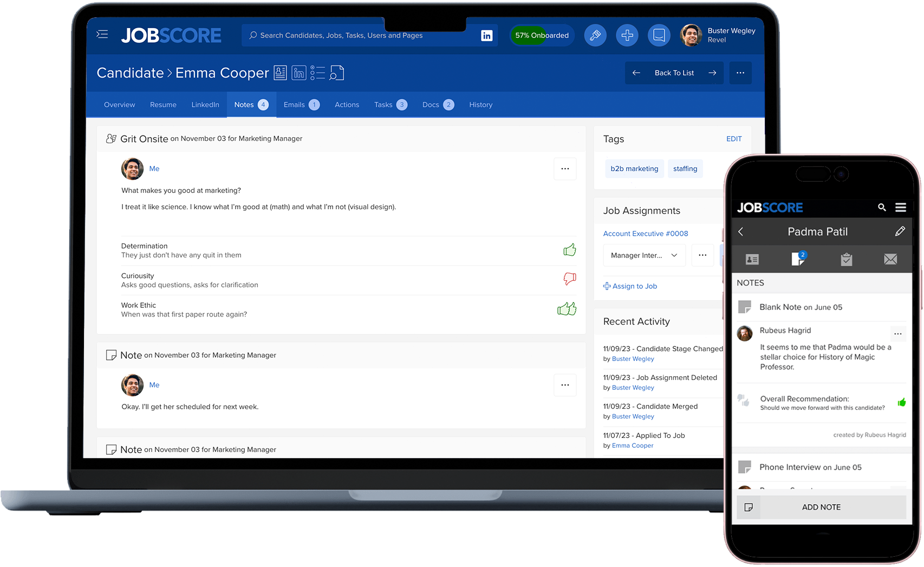Open the rocket launch icon in header
Viewport: 924px width, 567px height.
(x=595, y=35)
